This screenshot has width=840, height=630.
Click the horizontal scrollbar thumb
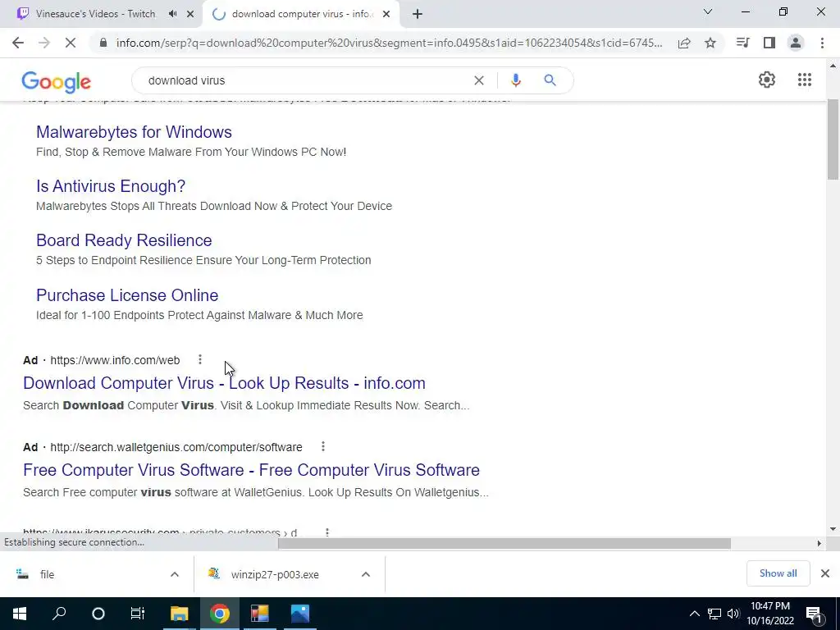(504, 543)
